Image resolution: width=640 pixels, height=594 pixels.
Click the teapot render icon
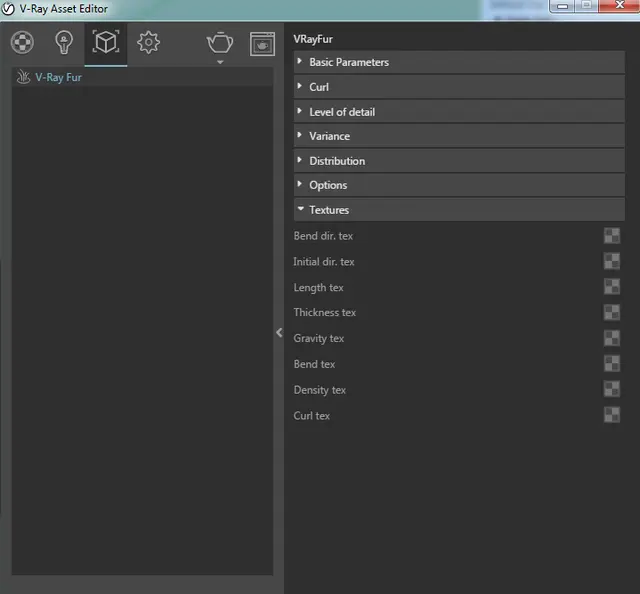tap(220, 42)
